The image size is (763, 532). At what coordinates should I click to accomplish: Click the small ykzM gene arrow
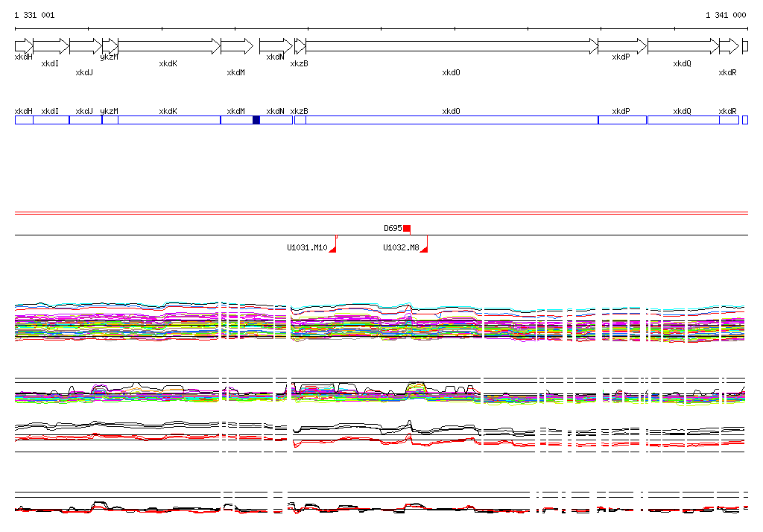click(x=110, y=46)
